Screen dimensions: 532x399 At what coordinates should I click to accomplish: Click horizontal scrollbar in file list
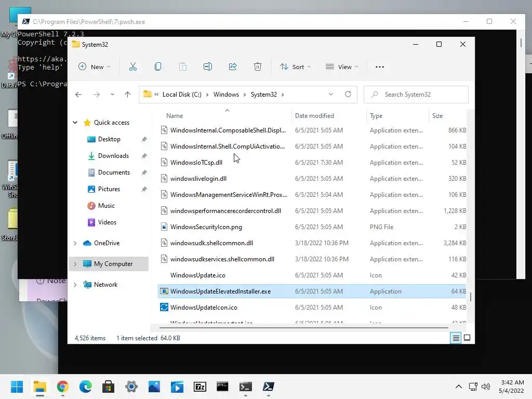point(303,328)
